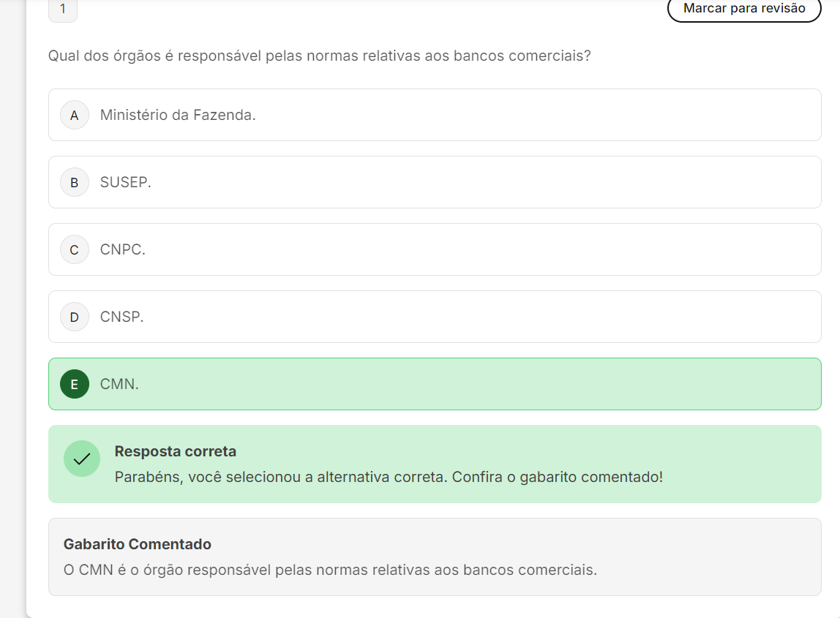Click the letter B circle icon
840x618 pixels.
[74, 183]
